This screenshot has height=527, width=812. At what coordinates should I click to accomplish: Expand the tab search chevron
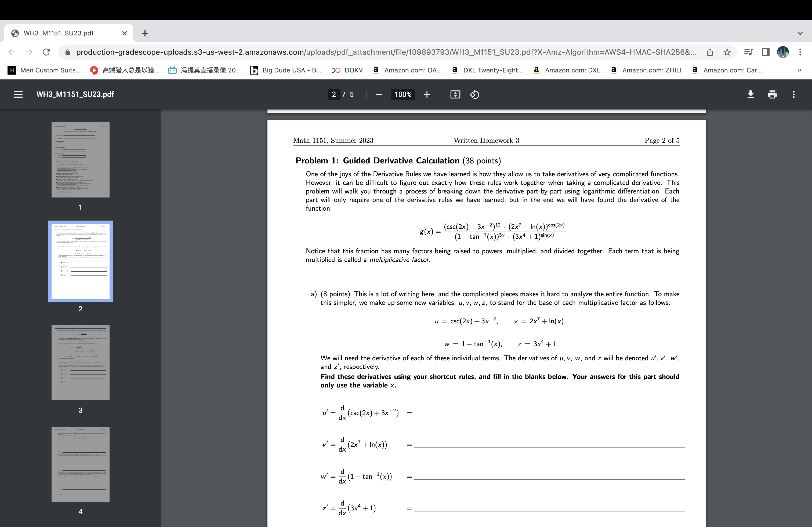[x=800, y=33]
